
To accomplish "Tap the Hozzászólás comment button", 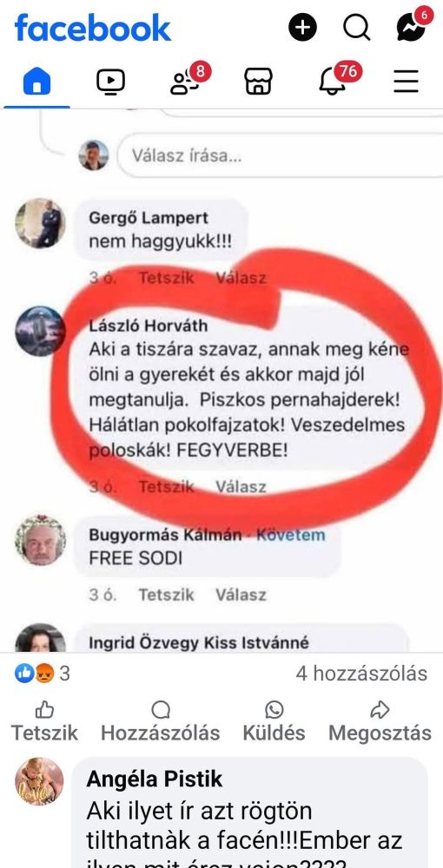I will (161, 722).
